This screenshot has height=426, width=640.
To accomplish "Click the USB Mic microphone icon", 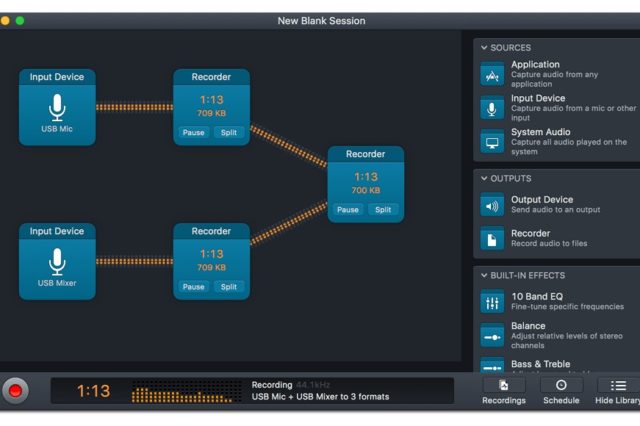I will coord(57,107).
